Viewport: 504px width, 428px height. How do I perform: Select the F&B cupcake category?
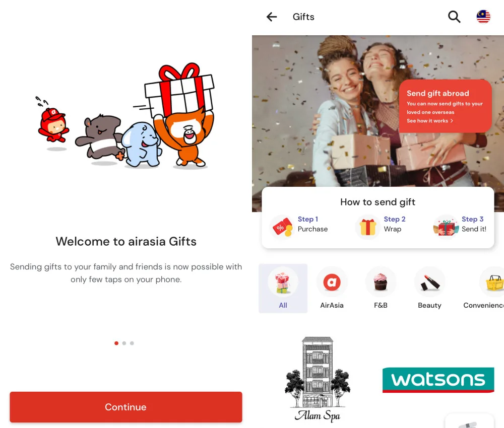click(381, 282)
